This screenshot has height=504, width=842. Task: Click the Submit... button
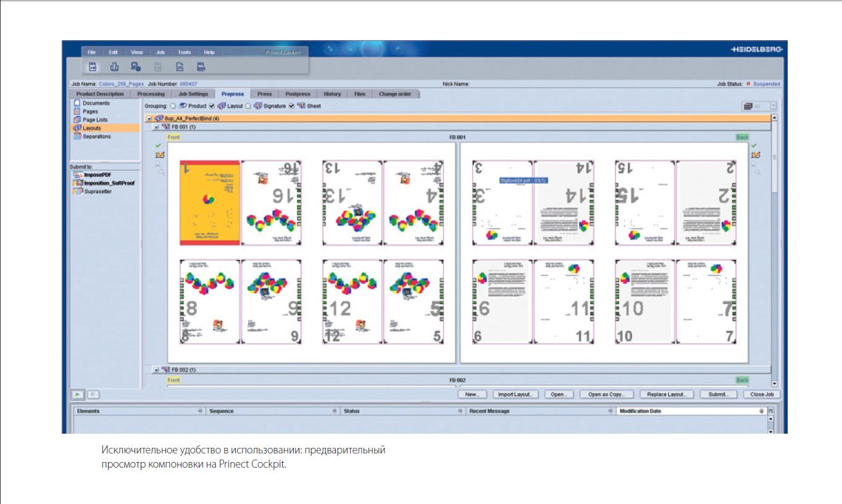(x=719, y=394)
